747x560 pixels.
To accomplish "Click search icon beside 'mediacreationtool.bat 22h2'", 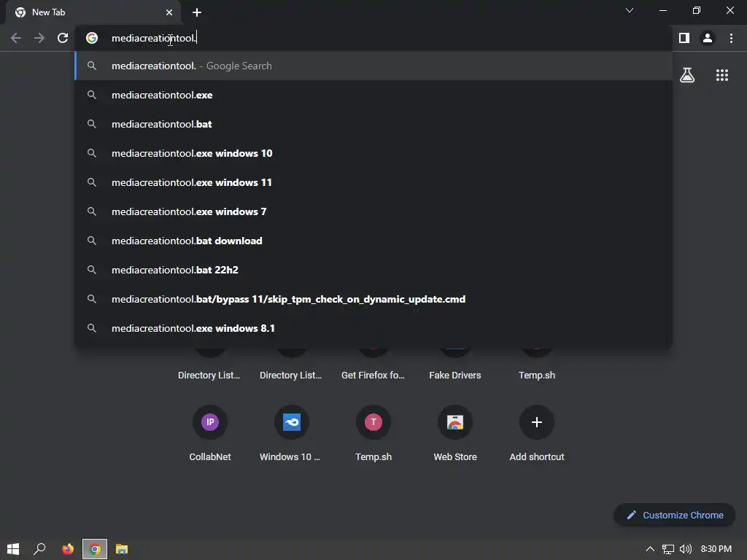I will point(92,270).
